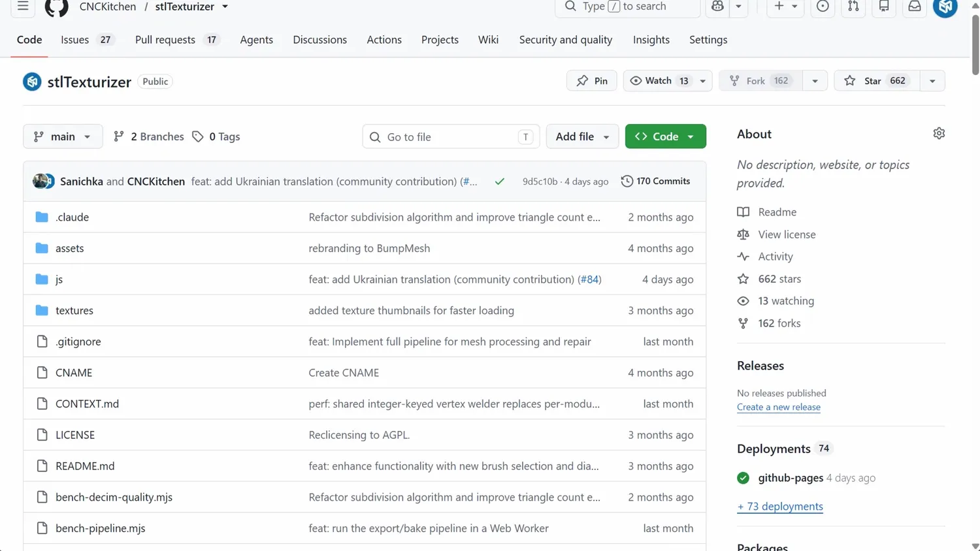This screenshot has width=980, height=551.
Task: Open the + 73 deployments link
Action: point(780,506)
